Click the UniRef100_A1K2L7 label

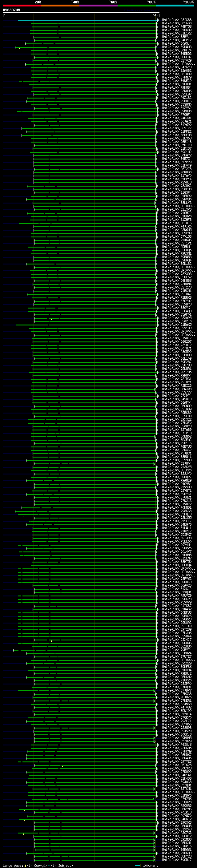[x=177, y=531]
